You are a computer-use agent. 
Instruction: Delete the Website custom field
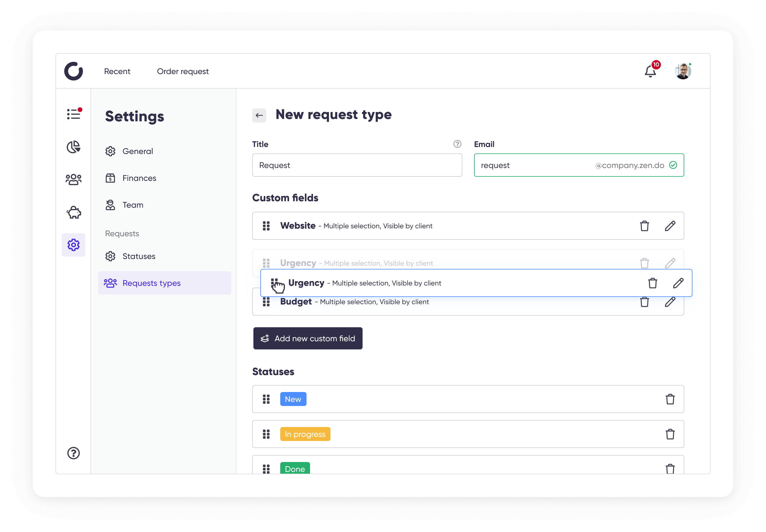pos(644,226)
